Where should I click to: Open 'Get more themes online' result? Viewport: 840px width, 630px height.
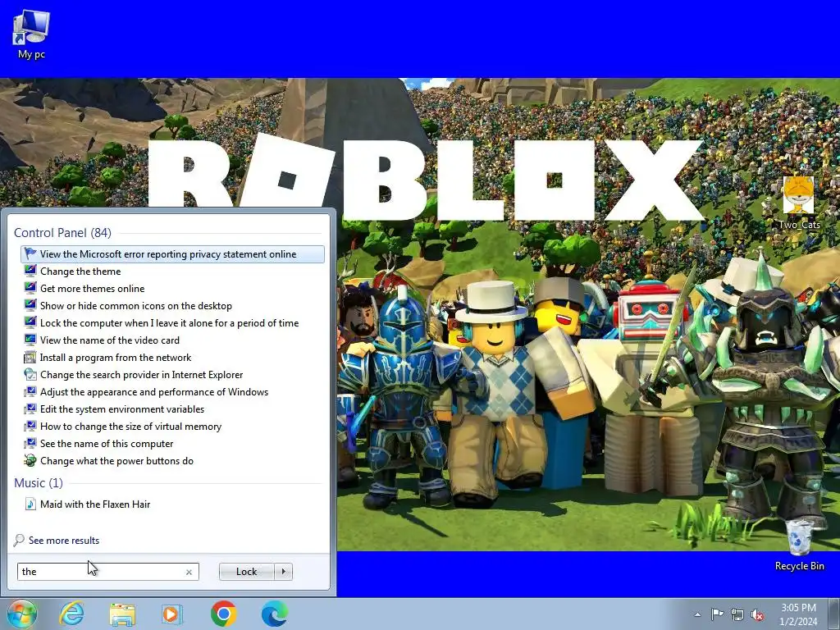pos(92,289)
